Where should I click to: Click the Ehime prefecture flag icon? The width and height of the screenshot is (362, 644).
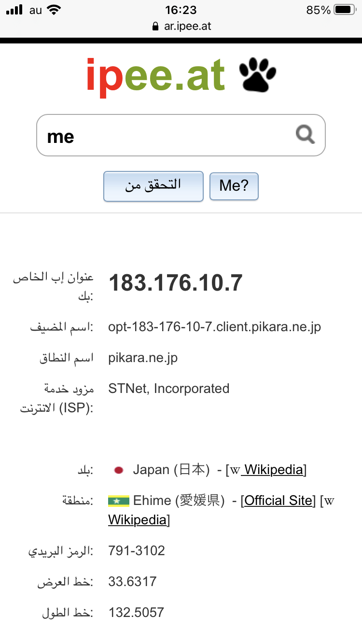[118, 501]
